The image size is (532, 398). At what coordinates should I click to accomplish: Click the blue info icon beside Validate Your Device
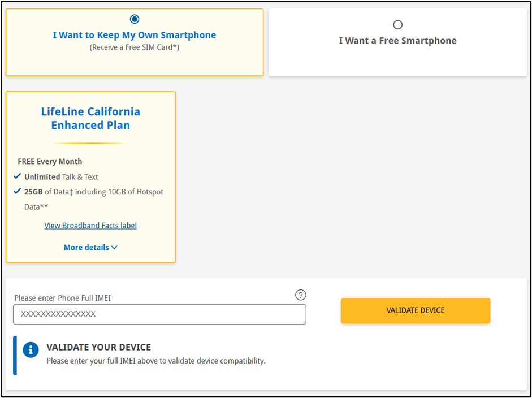pyautogui.click(x=31, y=349)
